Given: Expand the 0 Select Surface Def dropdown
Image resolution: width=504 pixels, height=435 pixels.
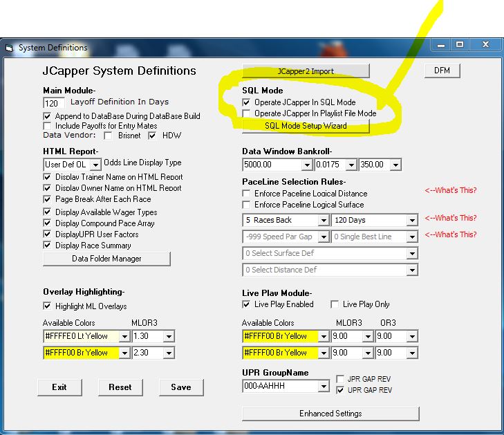Looking at the screenshot, I should pyautogui.click(x=412, y=254).
